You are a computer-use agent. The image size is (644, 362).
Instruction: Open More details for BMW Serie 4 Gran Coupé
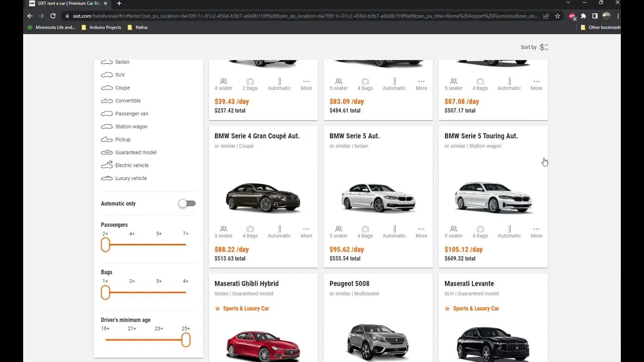point(306,232)
